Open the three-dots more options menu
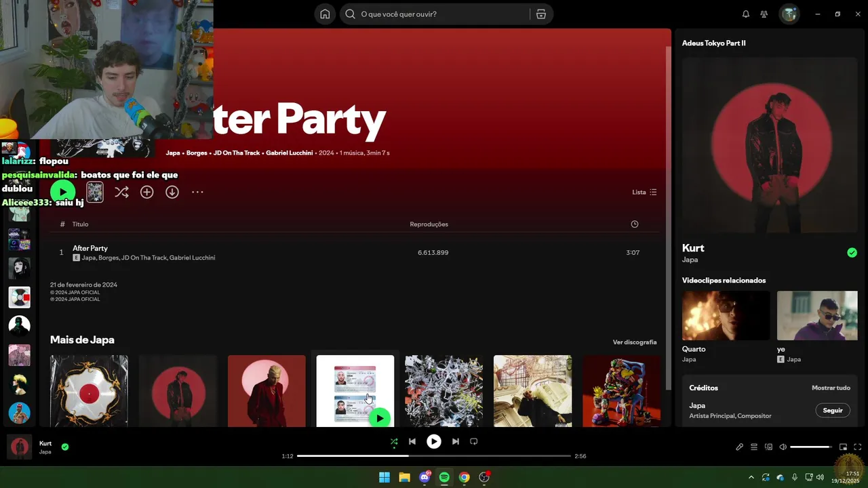 [197, 192]
